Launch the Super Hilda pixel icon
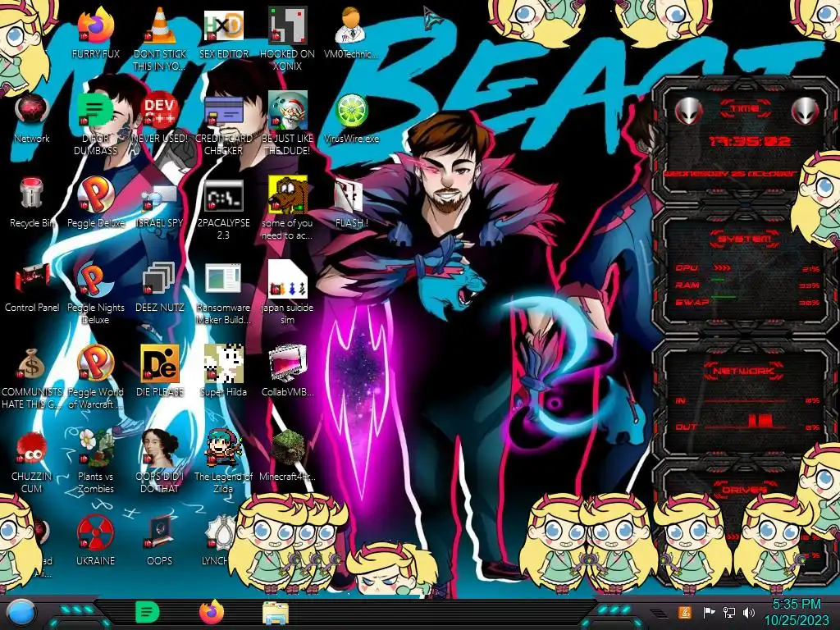Screen dimensions: 840x630 223,363
